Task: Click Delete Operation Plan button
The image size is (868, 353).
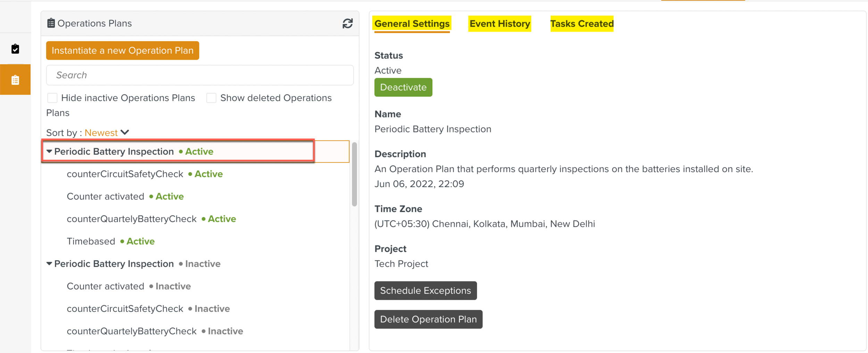Action: tap(428, 319)
